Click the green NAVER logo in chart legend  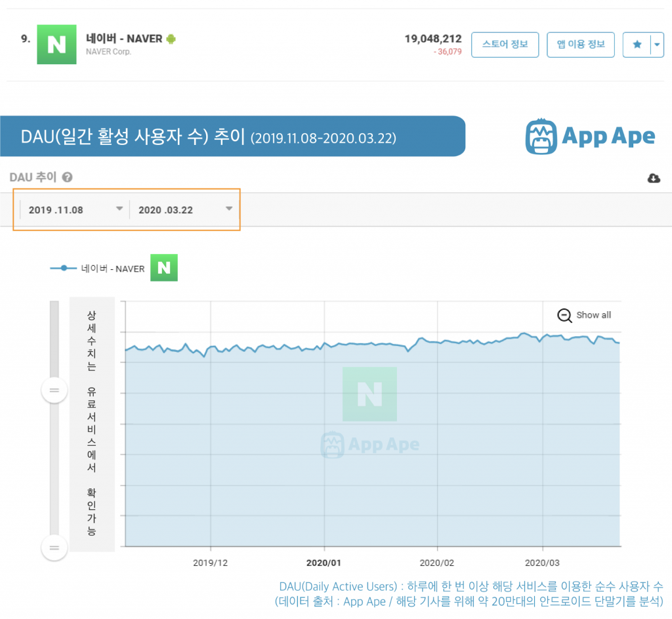[x=164, y=268]
